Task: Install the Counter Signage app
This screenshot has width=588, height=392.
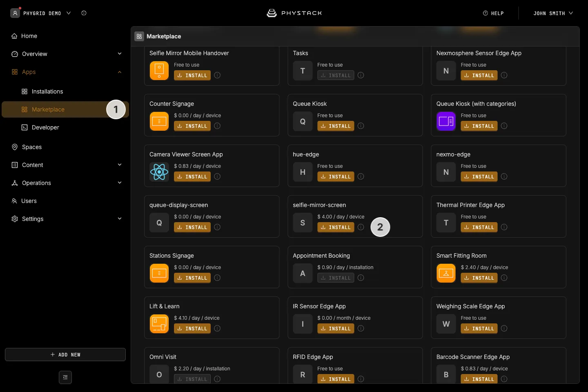Action: [x=192, y=126]
